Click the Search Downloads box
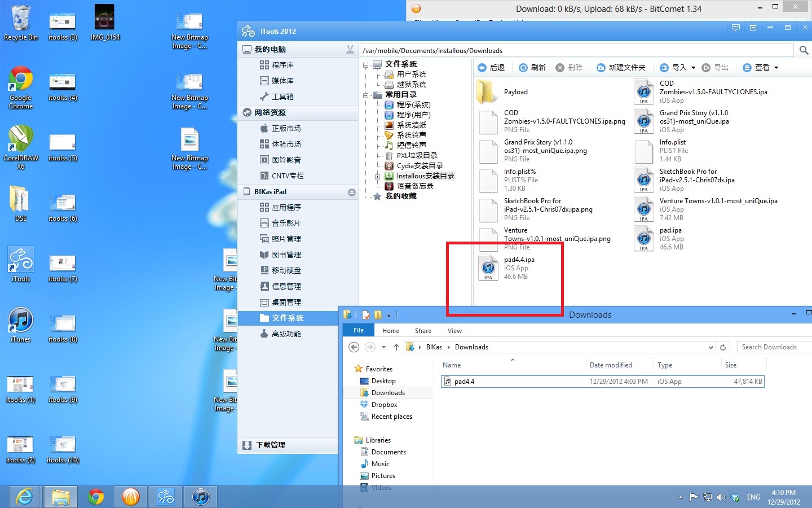Viewport: 812px width, 508px height. tap(774, 347)
